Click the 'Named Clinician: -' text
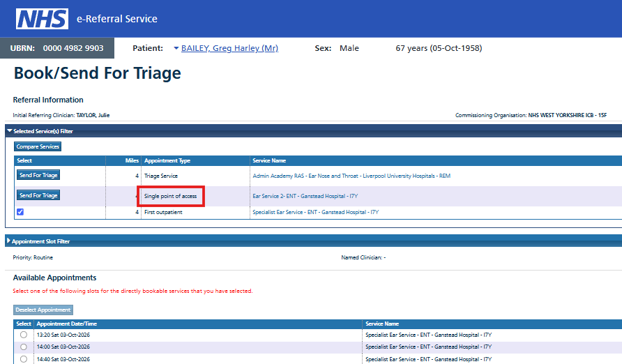Image resolution: width=622 pixels, height=364 pixels. coord(363,257)
